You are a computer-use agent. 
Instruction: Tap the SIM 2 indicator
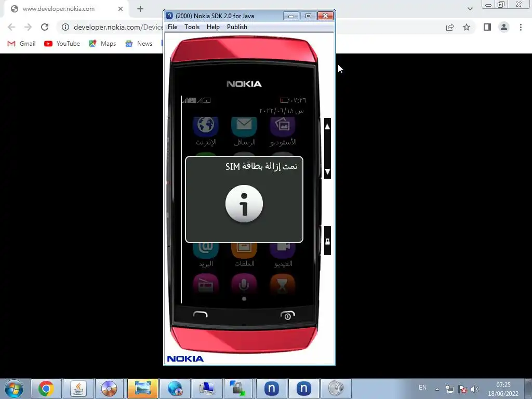(x=204, y=100)
